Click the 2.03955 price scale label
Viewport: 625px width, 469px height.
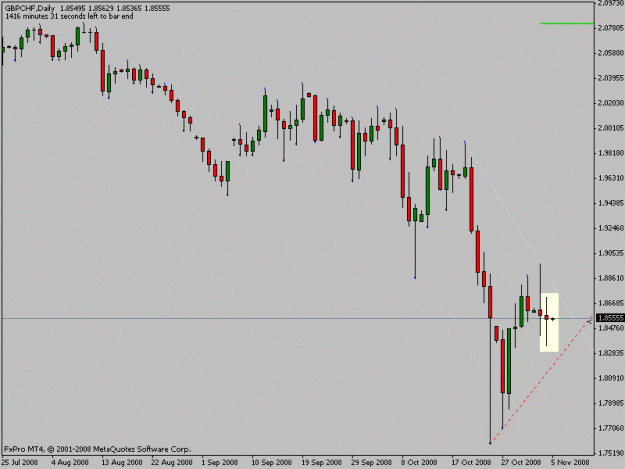pyautogui.click(x=611, y=78)
